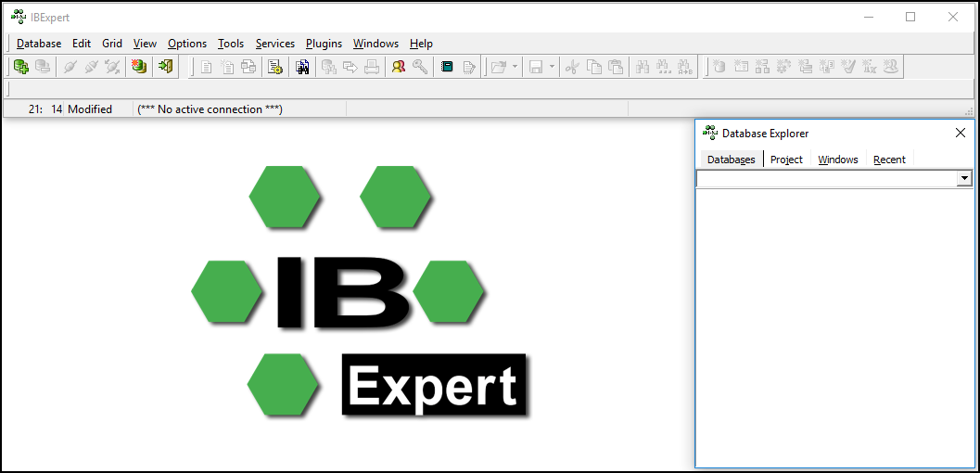Open the Script Executive gear-page icon

275,67
